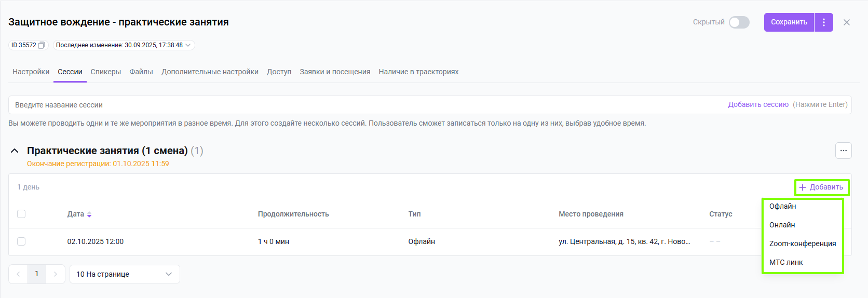Viewport: 868px width, 298px height.
Task: Check the 02.10.2025 12:00 row checkbox
Action: 21,241
